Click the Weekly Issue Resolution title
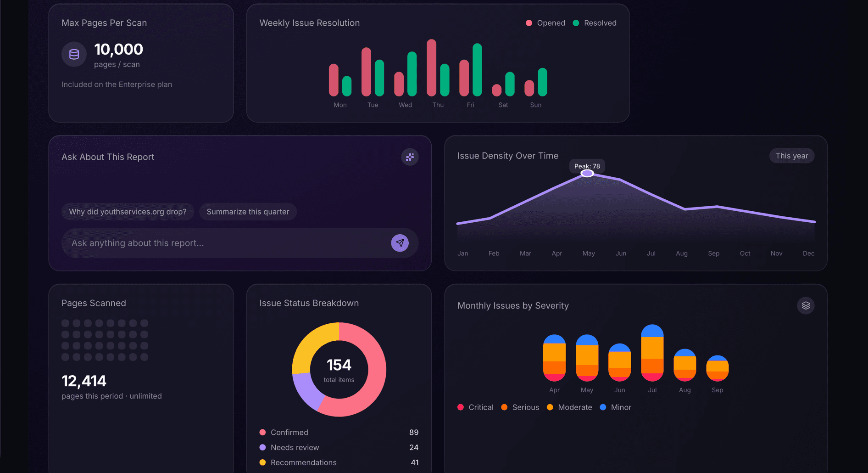The height and width of the screenshot is (473, 868). 309,23
